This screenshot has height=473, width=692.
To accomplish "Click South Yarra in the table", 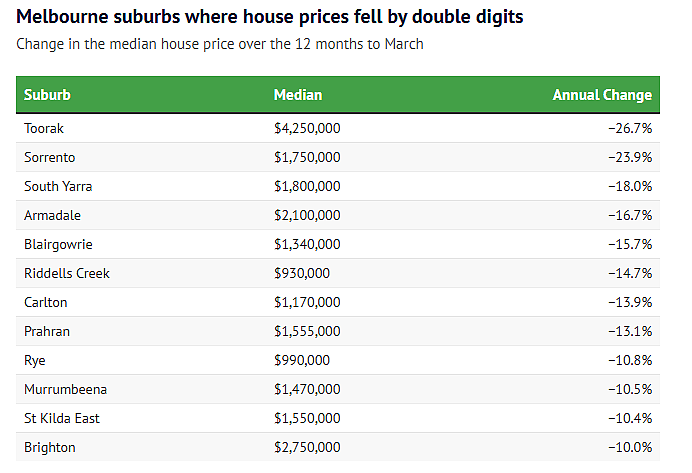I will [58, 186].
